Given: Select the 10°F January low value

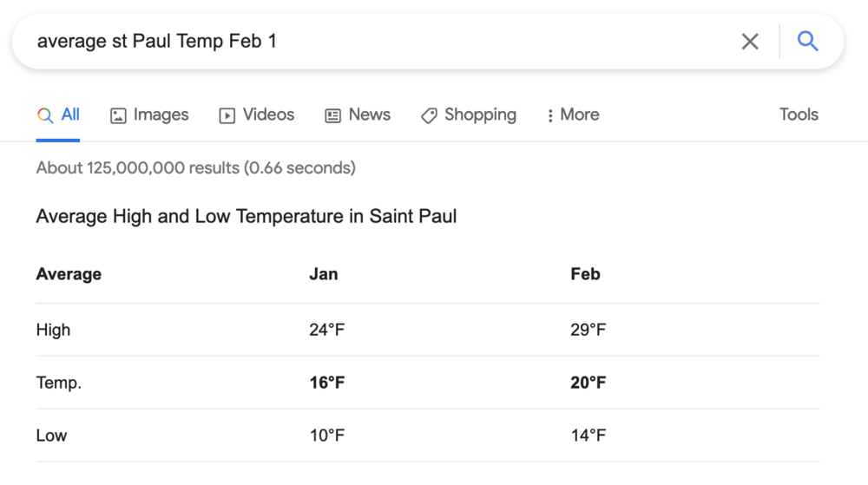Looking at the screenshot, I should 326,436.
